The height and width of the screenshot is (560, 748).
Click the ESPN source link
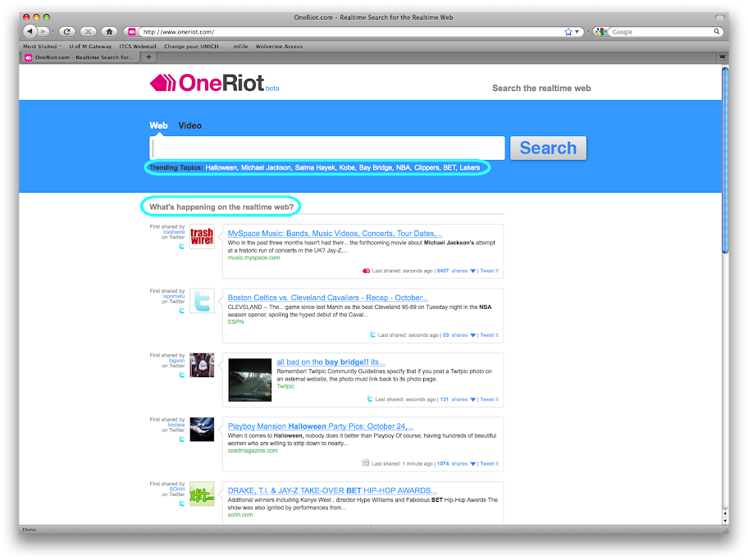coord(235,322)
